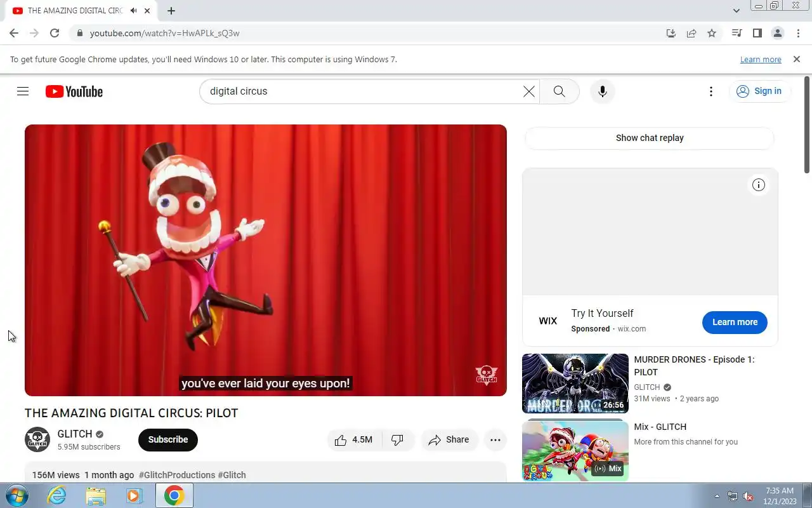
Task: Open the MURDER DRONES - Episode 1: PILOT title
Action: pyautogui.click(x=694, y=366)
